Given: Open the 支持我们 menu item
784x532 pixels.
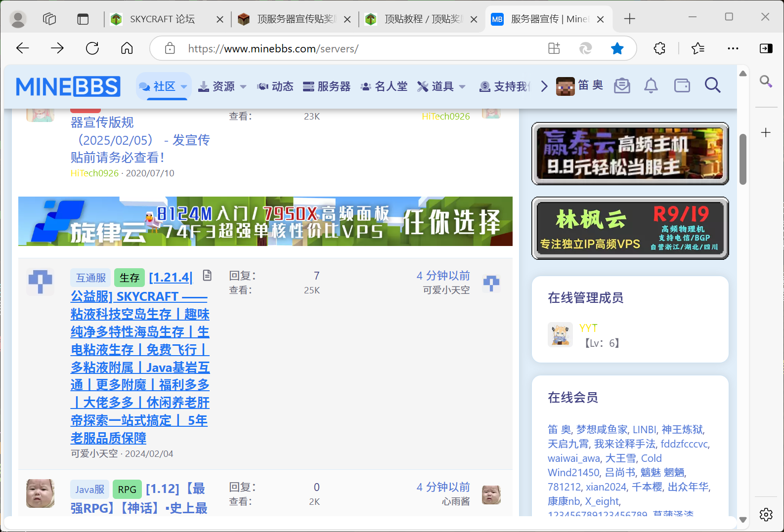Looking at the screenshot, I should (x=505, y=86).
